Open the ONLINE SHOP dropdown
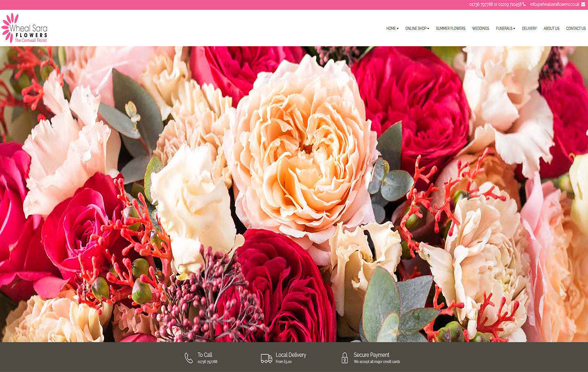Screen dimensions: 588x372 417,28
